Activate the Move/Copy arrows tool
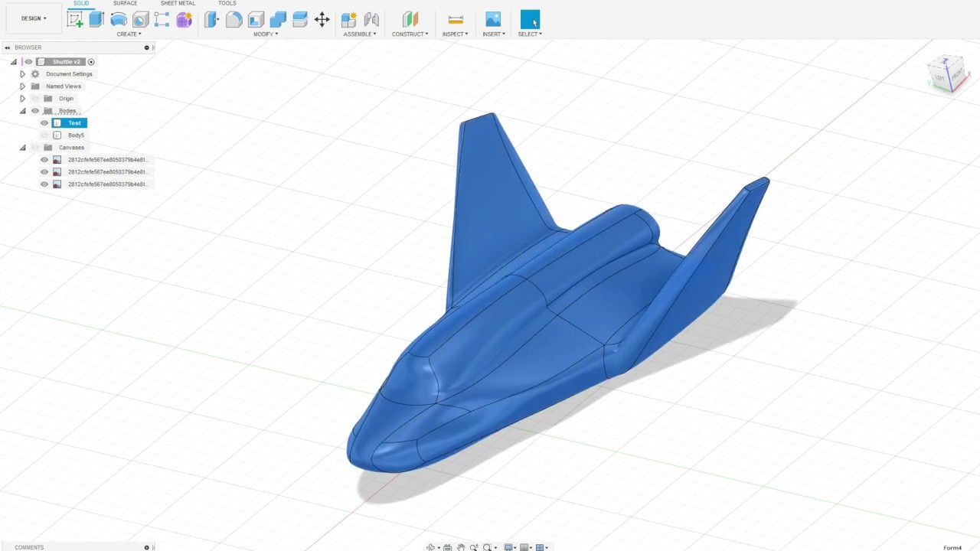 coord(322,20)
